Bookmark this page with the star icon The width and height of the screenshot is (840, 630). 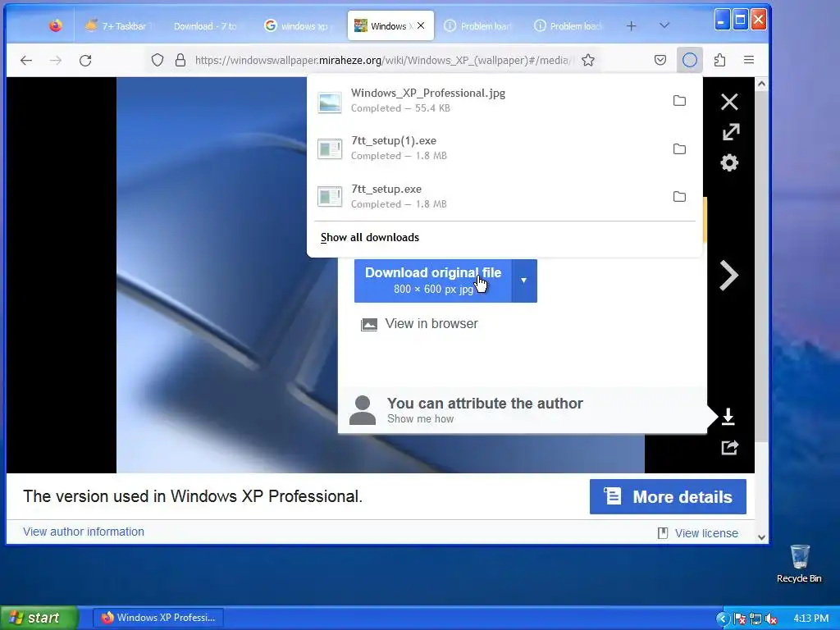click(588, 60)
